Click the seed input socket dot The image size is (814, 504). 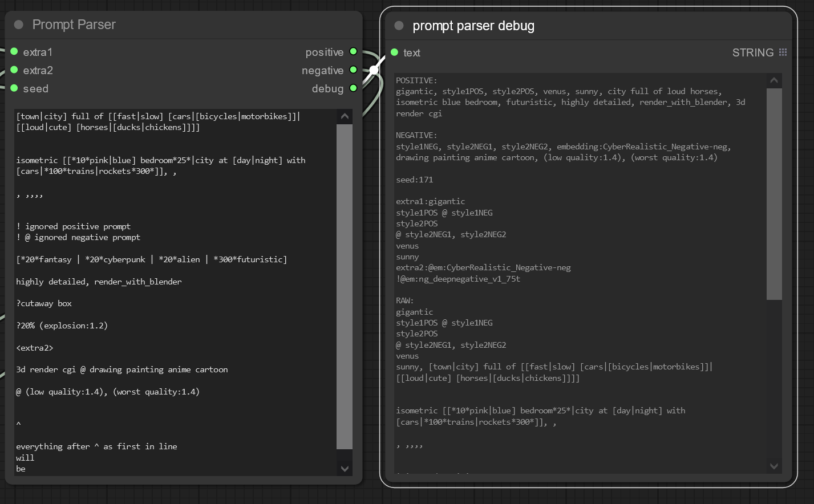coord(14,88)
